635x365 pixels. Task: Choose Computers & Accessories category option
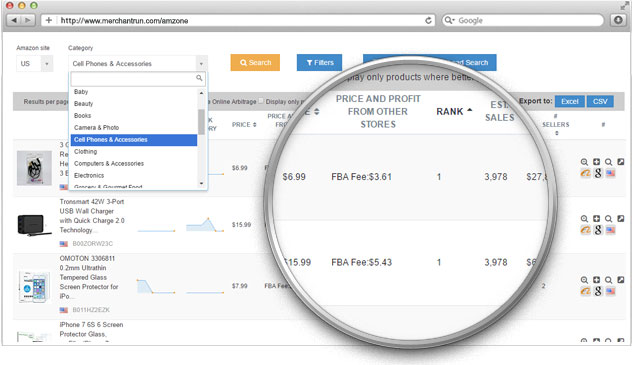[x=134, y=164]
